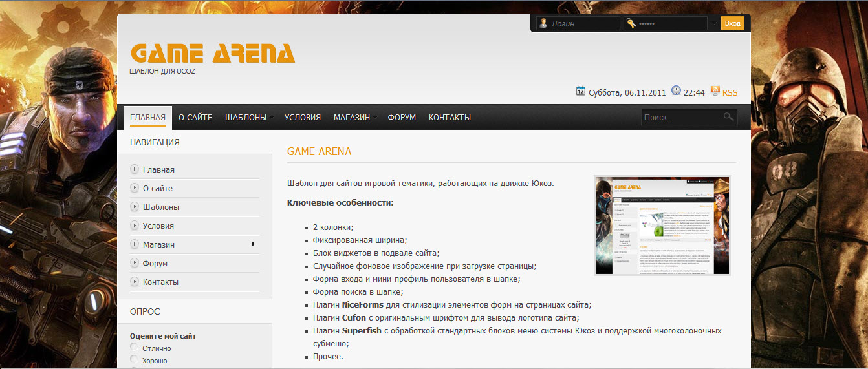Click the Ключевые особенности: bold heading
Screen dimensions: 868x369
(340, 203)
